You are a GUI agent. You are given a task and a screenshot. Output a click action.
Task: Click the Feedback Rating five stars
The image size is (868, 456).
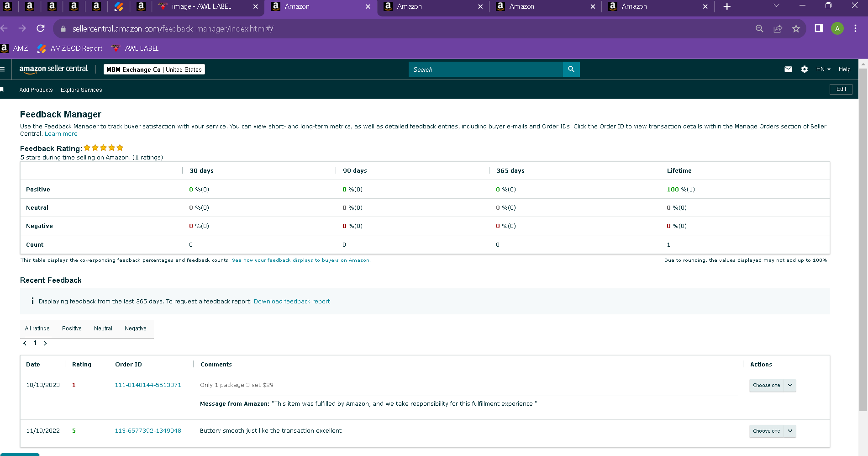104,148
